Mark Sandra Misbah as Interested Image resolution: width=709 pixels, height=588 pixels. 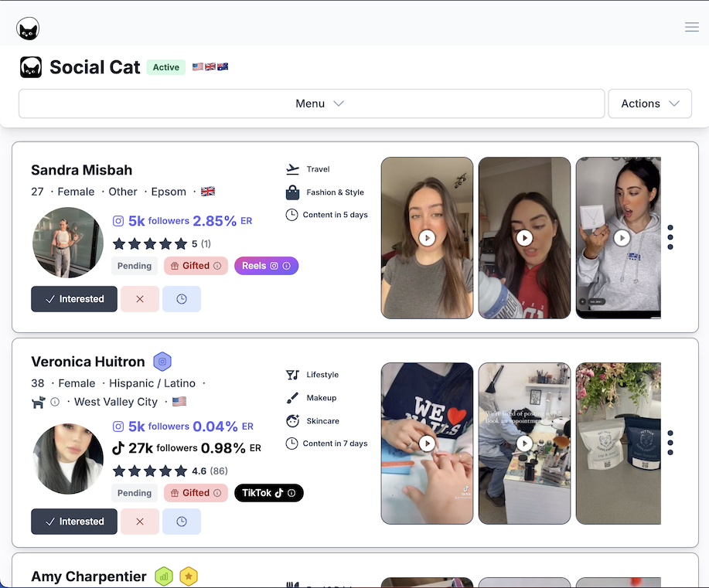(74, 299)
